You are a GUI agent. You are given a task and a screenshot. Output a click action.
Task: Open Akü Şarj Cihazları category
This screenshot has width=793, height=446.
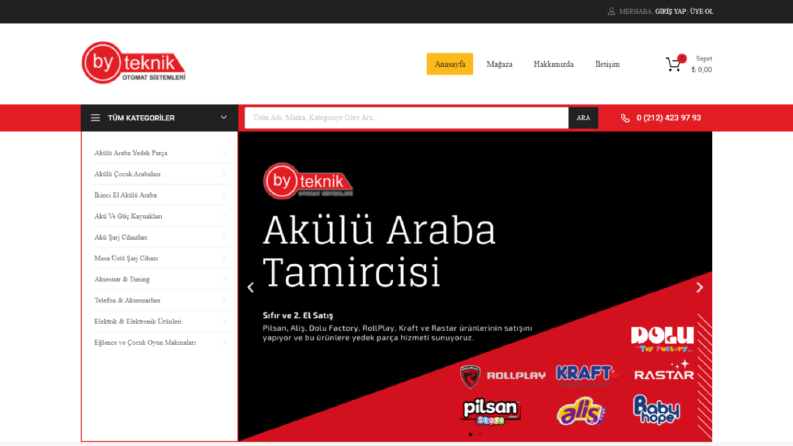click(x=120, y=237)
